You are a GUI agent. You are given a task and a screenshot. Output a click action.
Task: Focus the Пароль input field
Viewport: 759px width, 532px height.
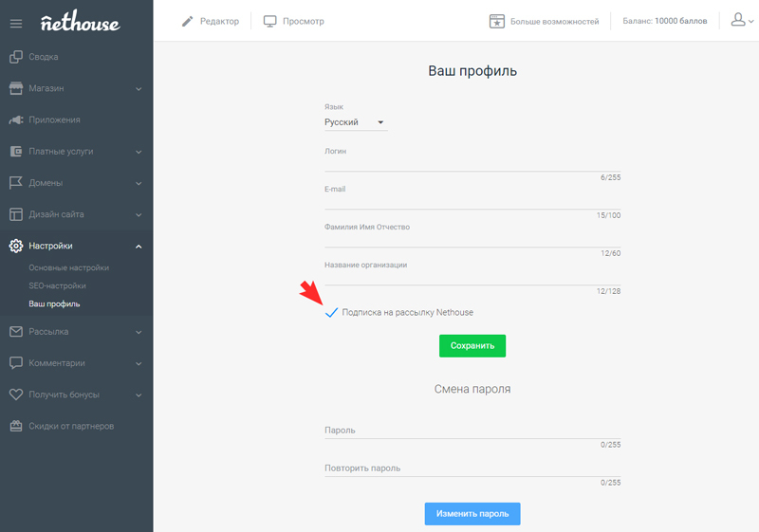tap(472, 431)
